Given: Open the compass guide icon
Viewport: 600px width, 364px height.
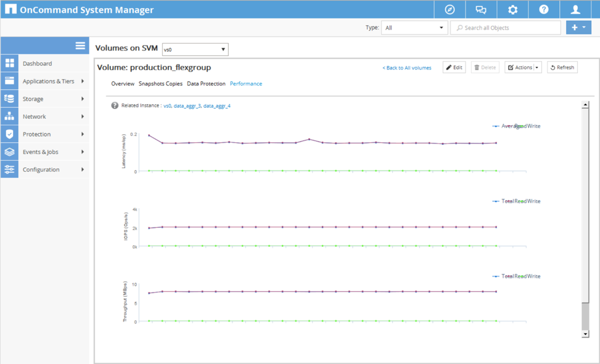Looking at the screenshot, I should pos(450,10).
